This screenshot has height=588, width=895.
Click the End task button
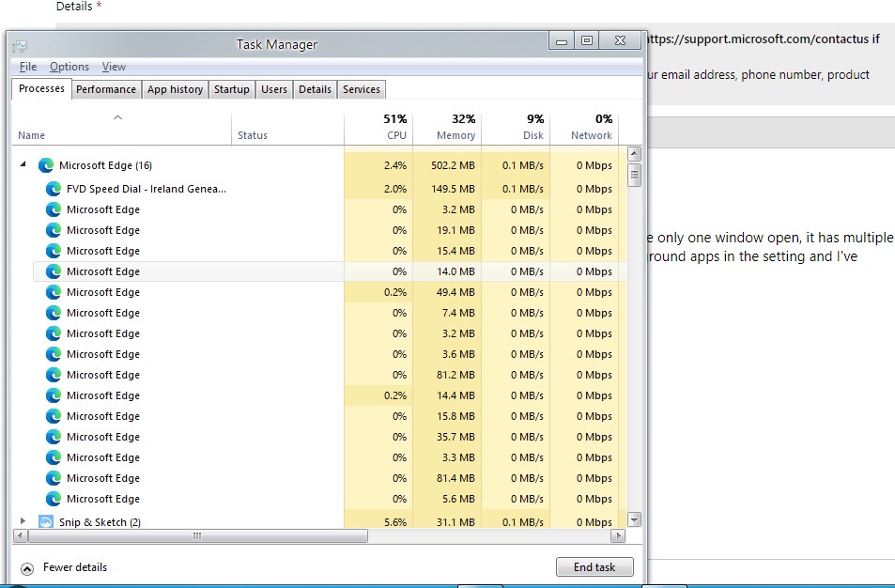click(x=594, y=567)
